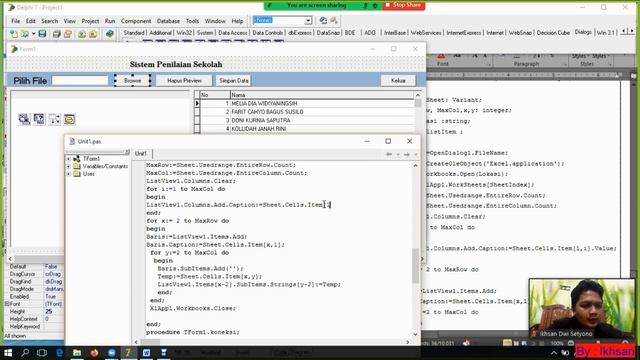
Task: Switch to Word on the taskbar
Action: [146, 352]
